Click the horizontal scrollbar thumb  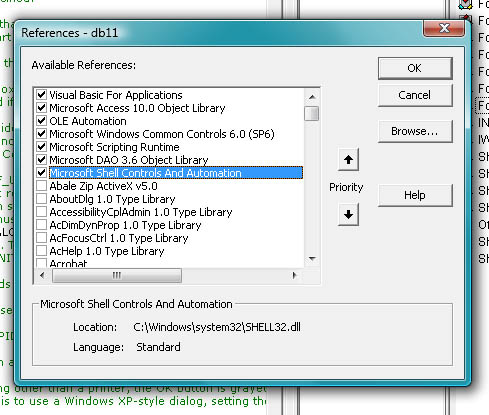(117, 276)
